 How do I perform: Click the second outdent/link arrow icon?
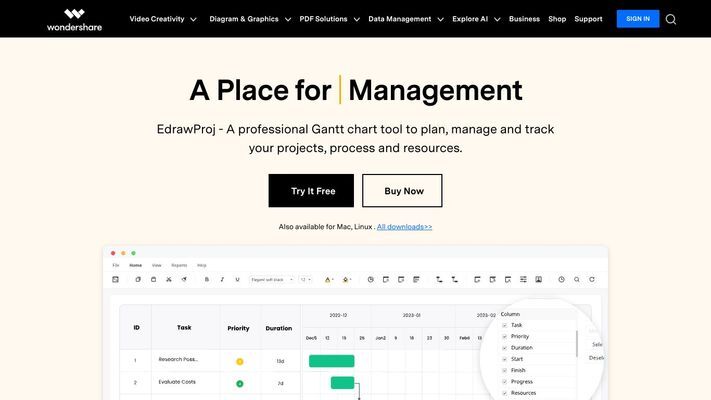point(454,279)
